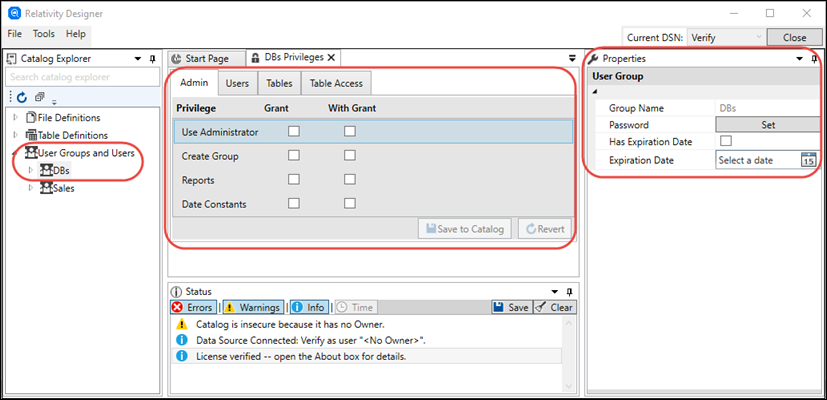Select the Admin privileges tab
Image resolution: width=827 pixels, height=400 pixels.
pyautogui.click(x=195, y=83)
